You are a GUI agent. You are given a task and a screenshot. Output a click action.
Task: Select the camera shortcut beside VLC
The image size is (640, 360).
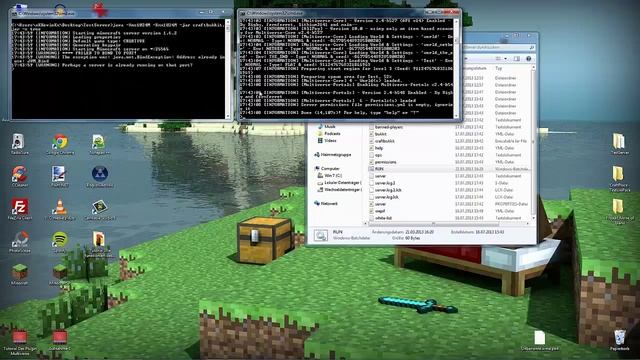[x=100, y=209]
